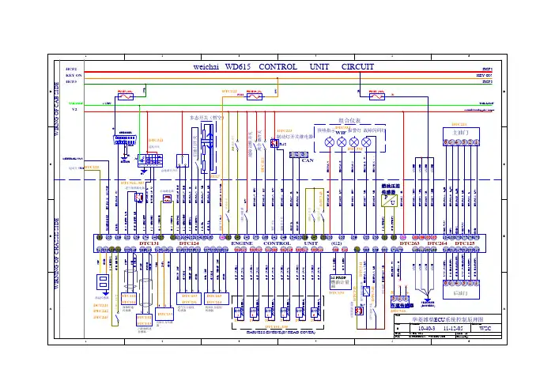Click the DTC131 label on the ECU bar
Viewport: 555px width, 392px height.
tap(149, 244)
